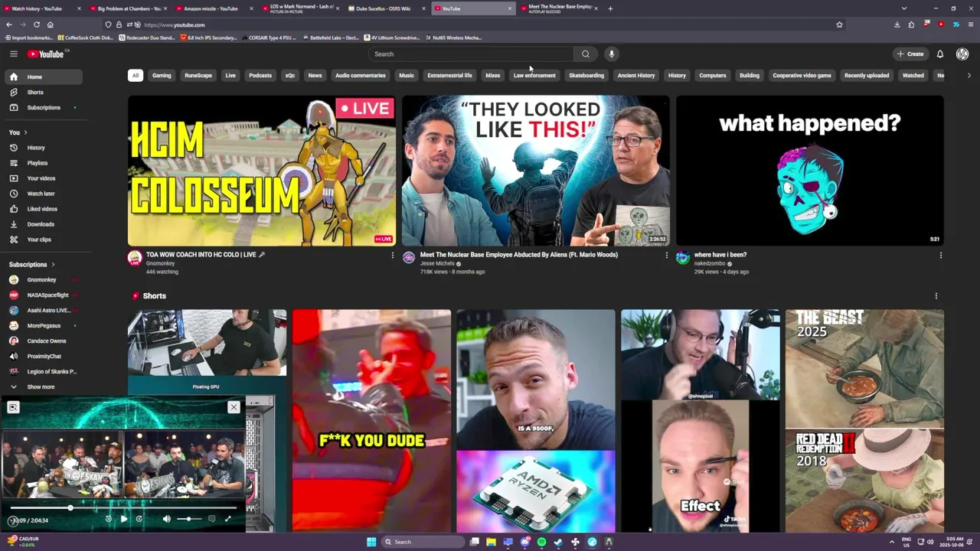
Task: Toggle mini player subtitles
Action: click(x=212, y=519)
